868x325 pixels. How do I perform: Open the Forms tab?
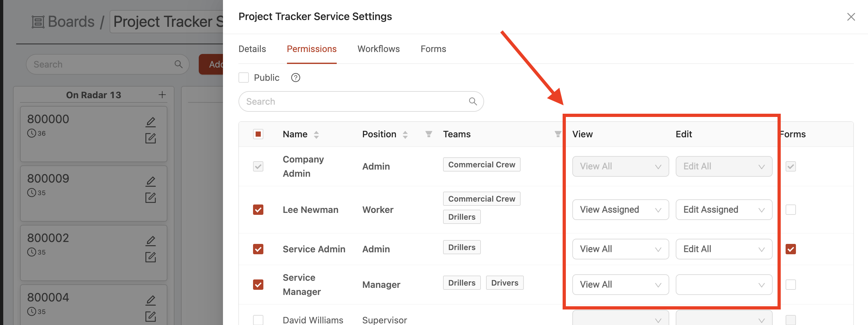(x=433, y=49)
